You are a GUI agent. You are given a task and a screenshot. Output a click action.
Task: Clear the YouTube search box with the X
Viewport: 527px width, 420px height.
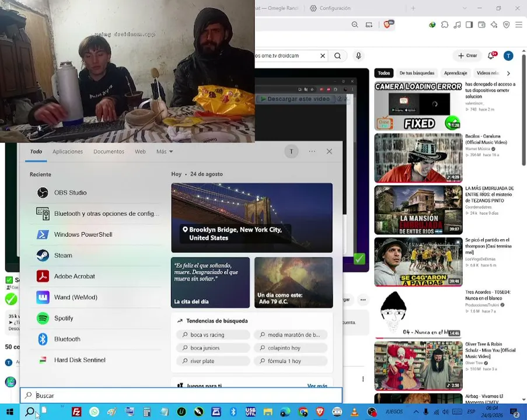[323, 56]
